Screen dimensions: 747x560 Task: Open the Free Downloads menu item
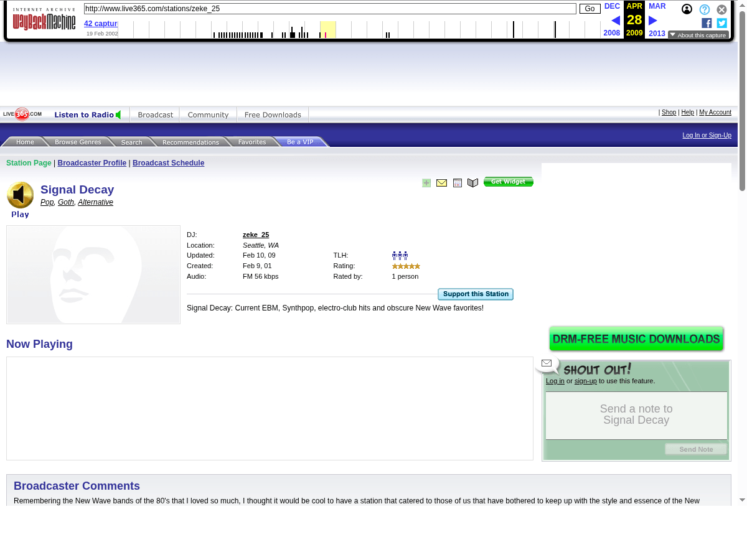(x=273, y=114)
